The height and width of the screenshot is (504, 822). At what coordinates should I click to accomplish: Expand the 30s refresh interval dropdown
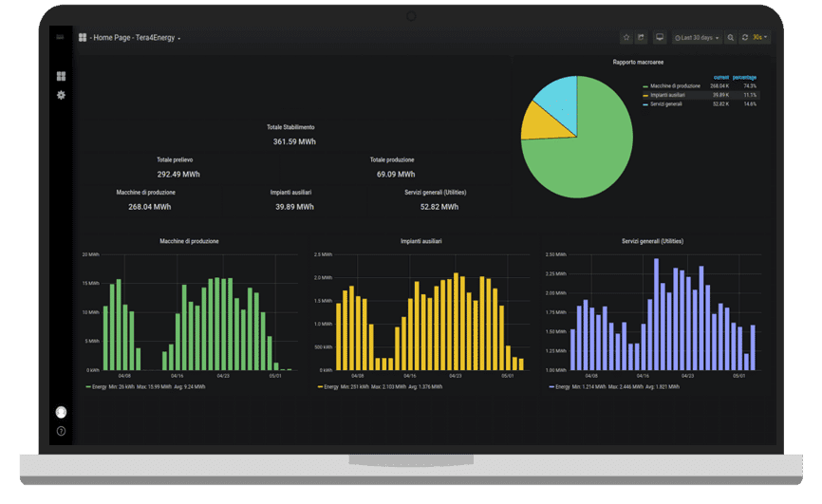point(760,38)
